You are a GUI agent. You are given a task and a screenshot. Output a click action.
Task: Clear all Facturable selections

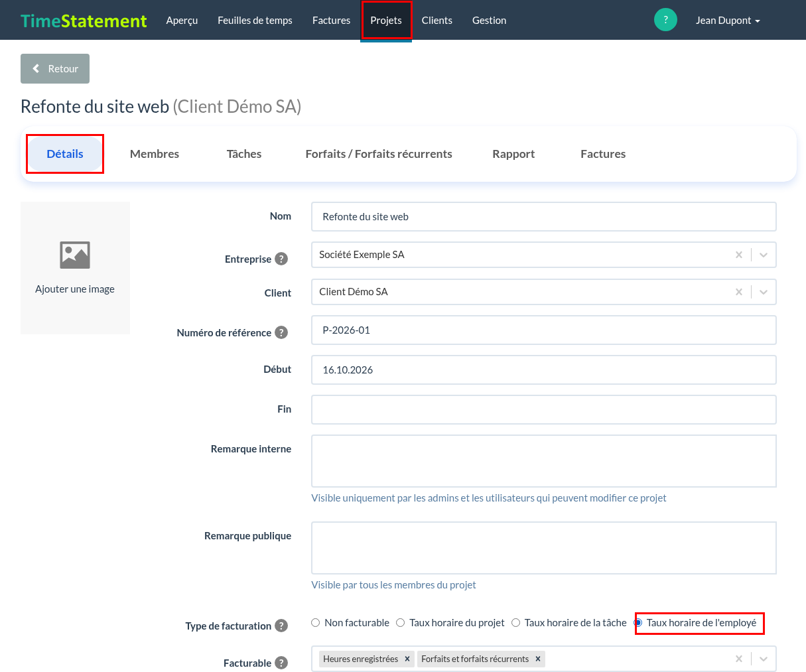coord(739,659)
